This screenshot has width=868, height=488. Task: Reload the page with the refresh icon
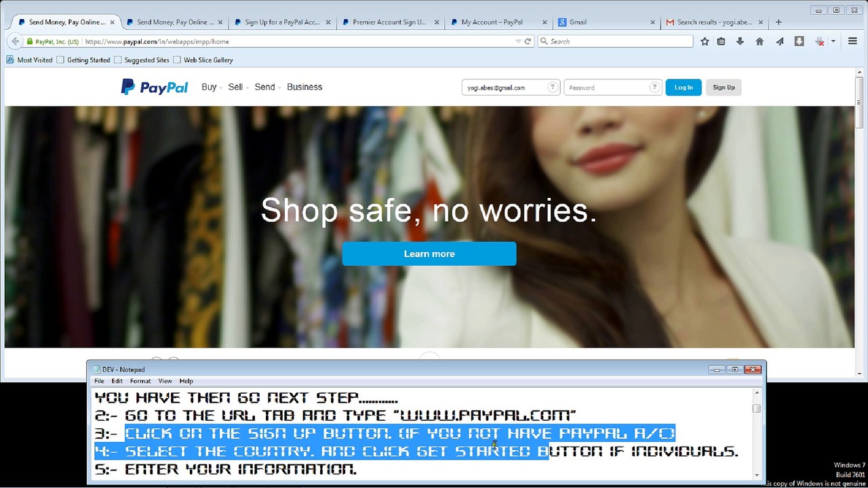click(528, 41)
